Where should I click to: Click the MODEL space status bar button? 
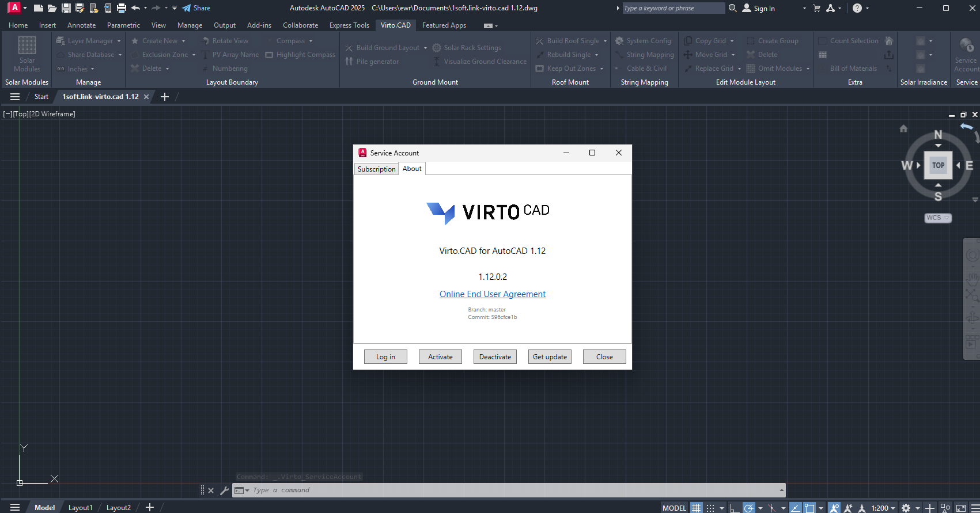tap(674, 508)
